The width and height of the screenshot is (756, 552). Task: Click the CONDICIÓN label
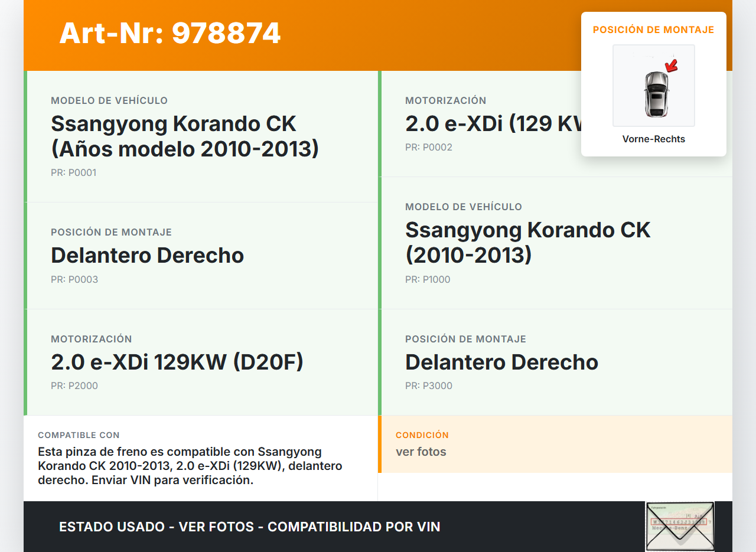click(x=422, y=435)
